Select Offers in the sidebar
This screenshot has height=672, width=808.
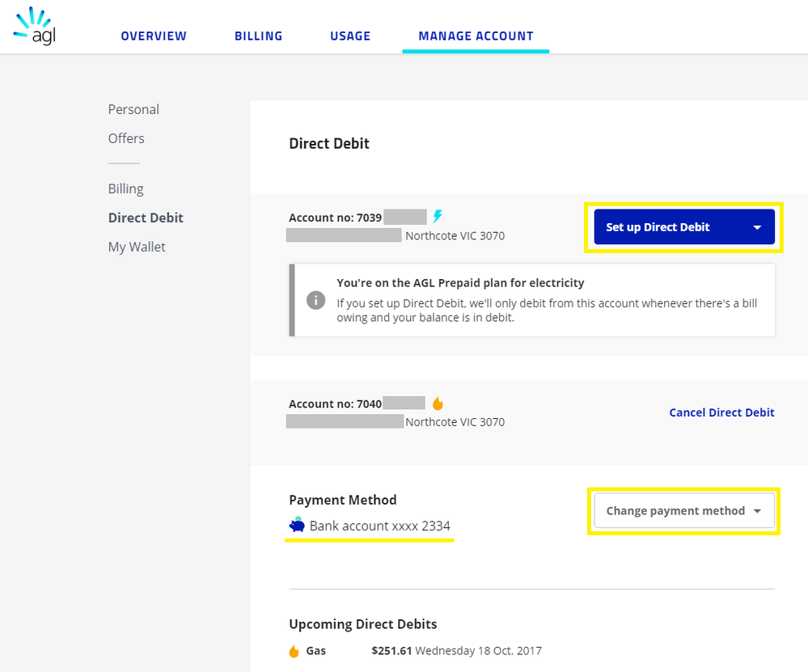[x=126, y=138]
